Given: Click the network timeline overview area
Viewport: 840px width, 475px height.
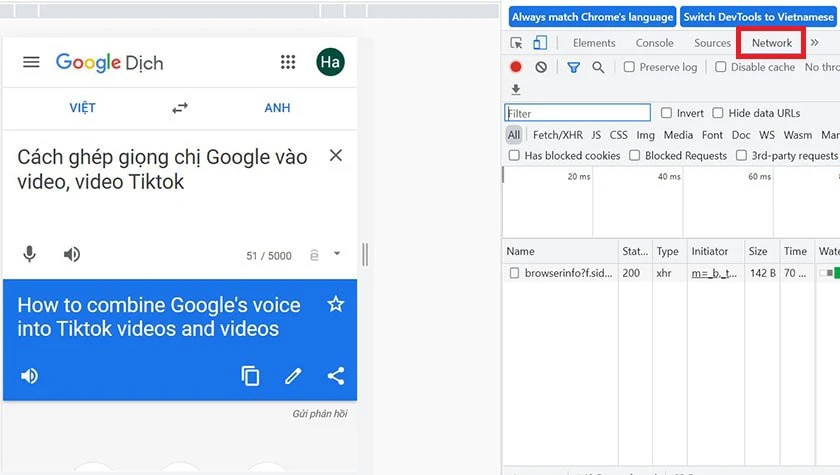Looking at the screenshot, I should click(671, 202).
